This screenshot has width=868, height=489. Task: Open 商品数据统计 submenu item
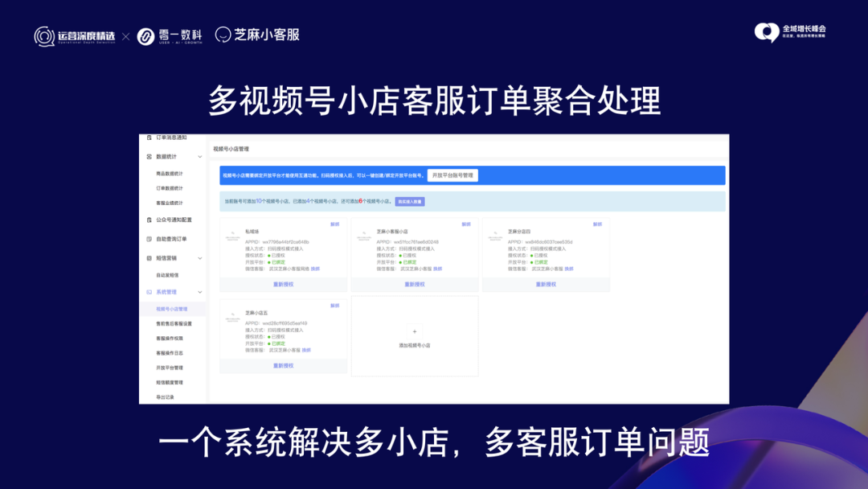(170, 174)
